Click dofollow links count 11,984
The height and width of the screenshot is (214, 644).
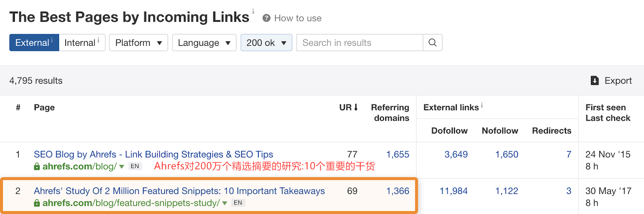coord(453,191)
